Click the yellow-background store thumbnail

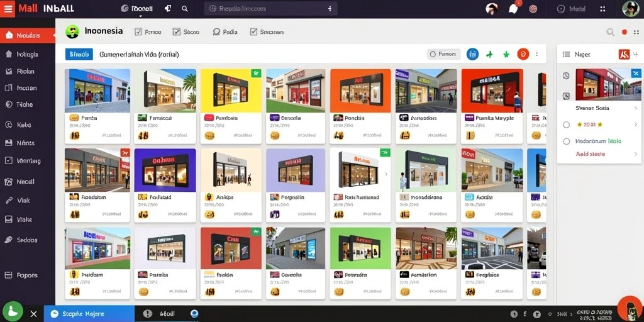click(x=231, y=91)
